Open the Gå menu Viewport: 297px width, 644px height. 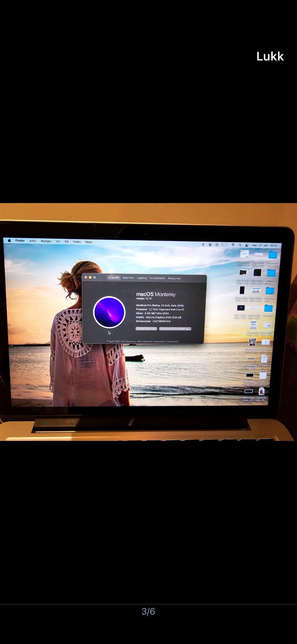point(67,242)
